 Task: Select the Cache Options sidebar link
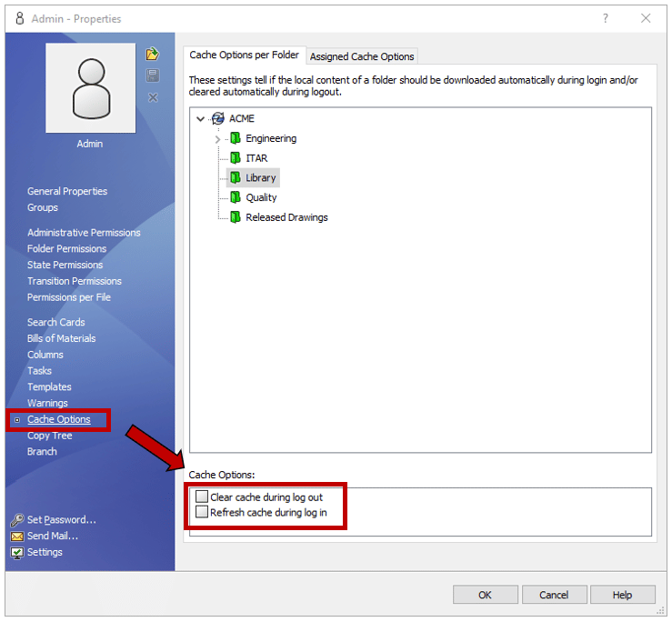tap(59, 419)
